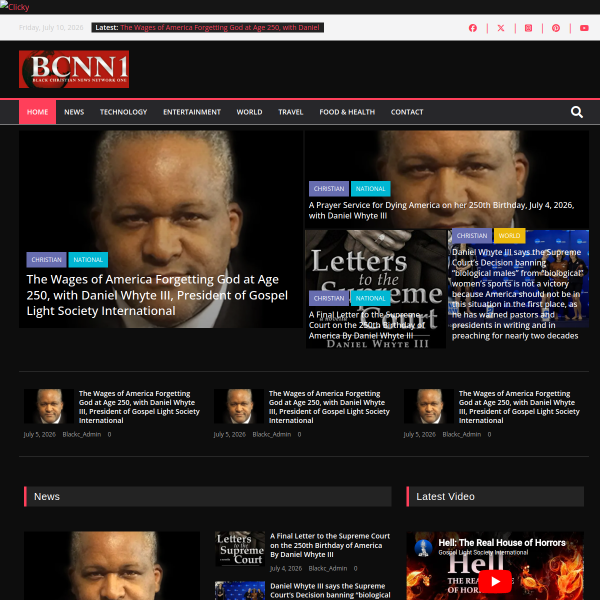Click second post's Blackc_Admin author link
This screenshot has height=600, width=600.
272,434
